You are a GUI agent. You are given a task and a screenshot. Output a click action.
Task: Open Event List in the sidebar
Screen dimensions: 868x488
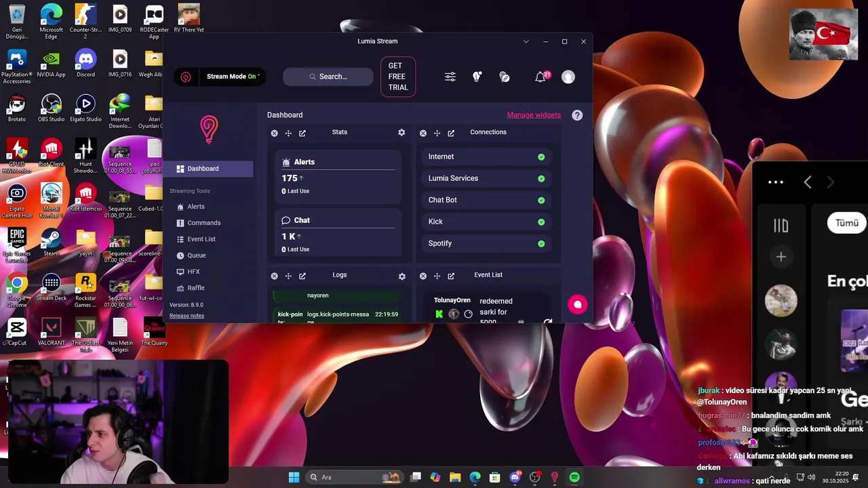[195, 239]
